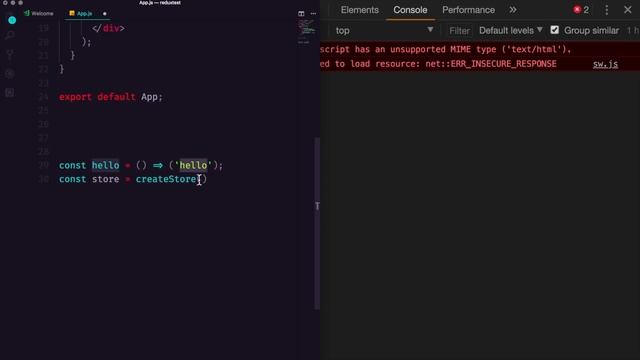The width and height of the screenshot is (640, 360).
Task: Uncheck the Group similar checkbox
Action: pyautogui.click(x=554, y=30)
